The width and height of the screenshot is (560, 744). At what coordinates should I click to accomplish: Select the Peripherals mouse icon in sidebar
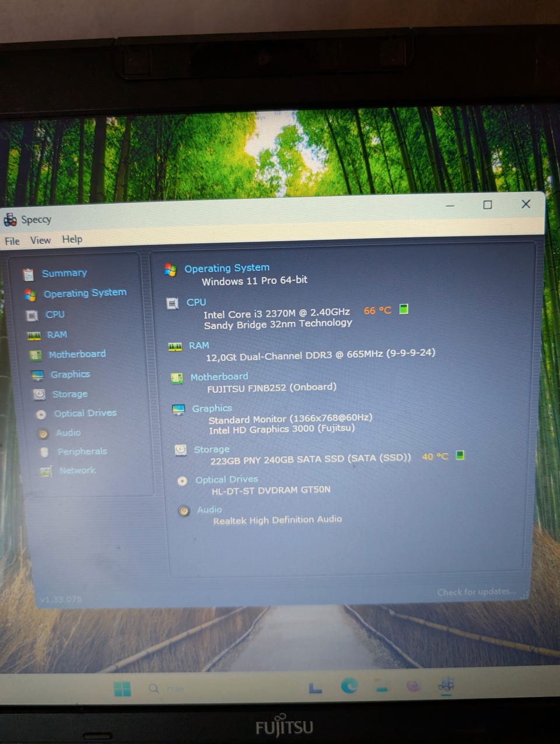[x=44, y=452]
